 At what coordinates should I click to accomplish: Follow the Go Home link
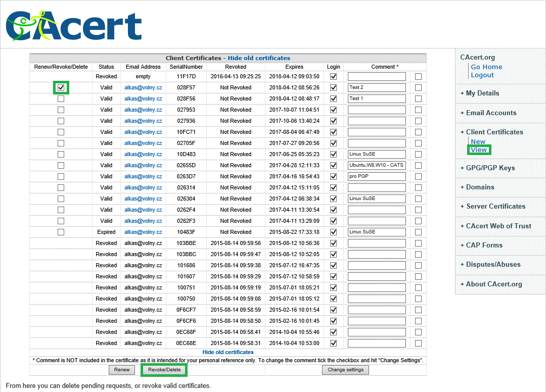point(486,67)
